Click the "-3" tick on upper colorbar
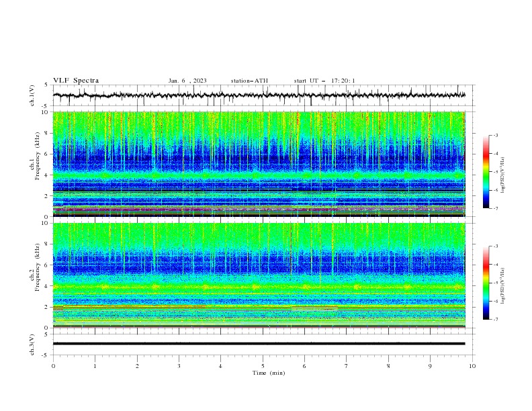 coord(495,135)
